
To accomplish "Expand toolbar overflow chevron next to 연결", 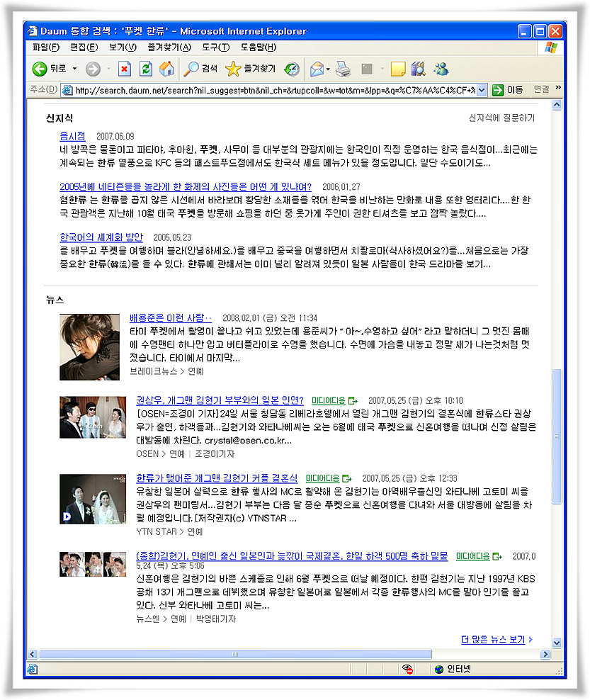I will (x=558, y=88).
